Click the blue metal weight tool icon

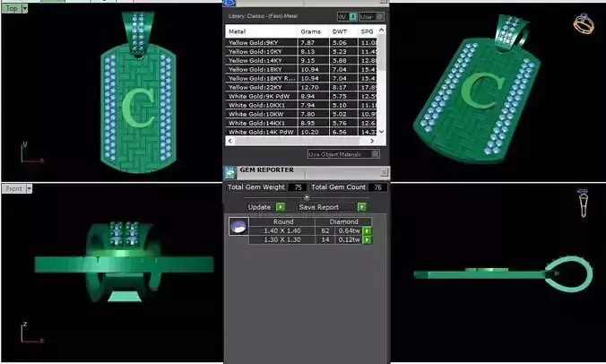pos(229,3)
